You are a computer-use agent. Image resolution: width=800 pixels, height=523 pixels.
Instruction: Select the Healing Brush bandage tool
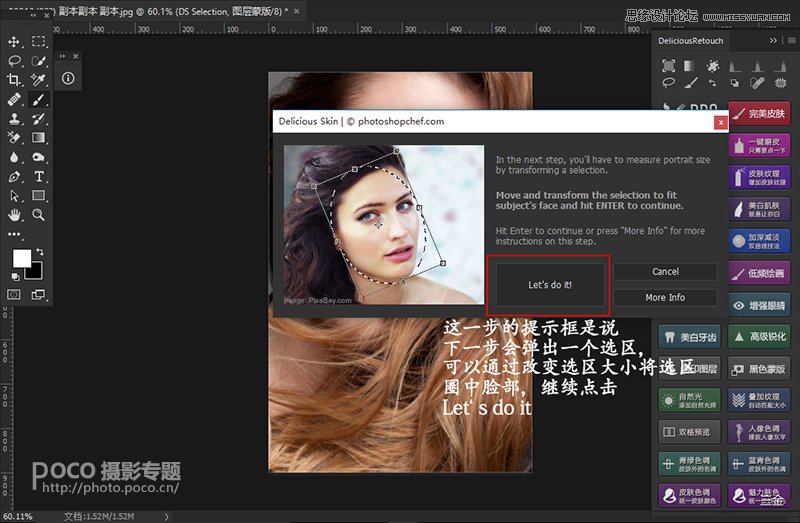pos(14,99)
